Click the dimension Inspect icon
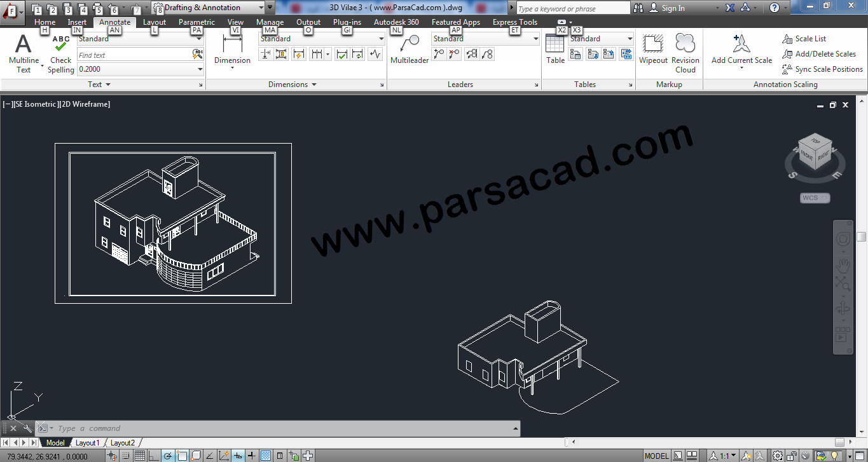This screenshot has width=868, height=462. [343, 55]
